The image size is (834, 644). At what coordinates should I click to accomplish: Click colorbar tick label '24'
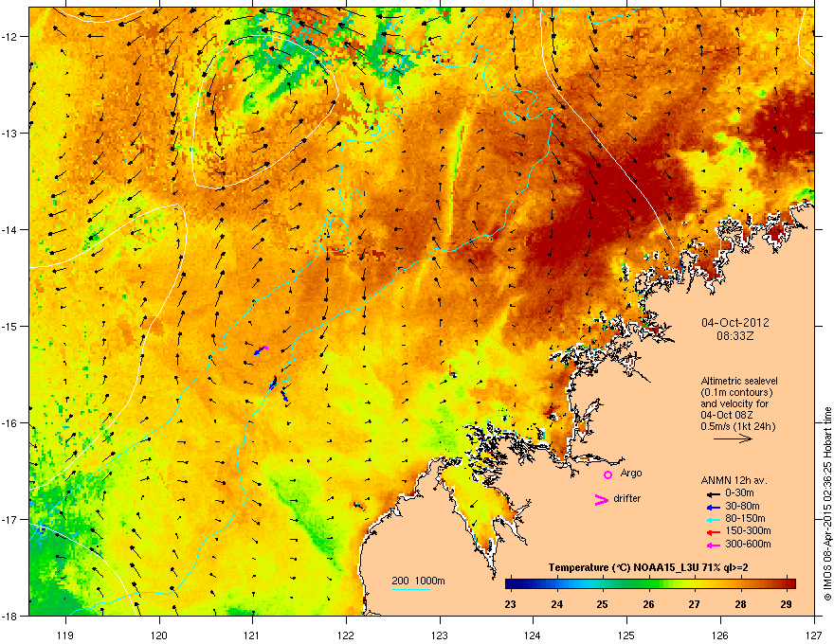pyautogui.click(x=556, y=604)
